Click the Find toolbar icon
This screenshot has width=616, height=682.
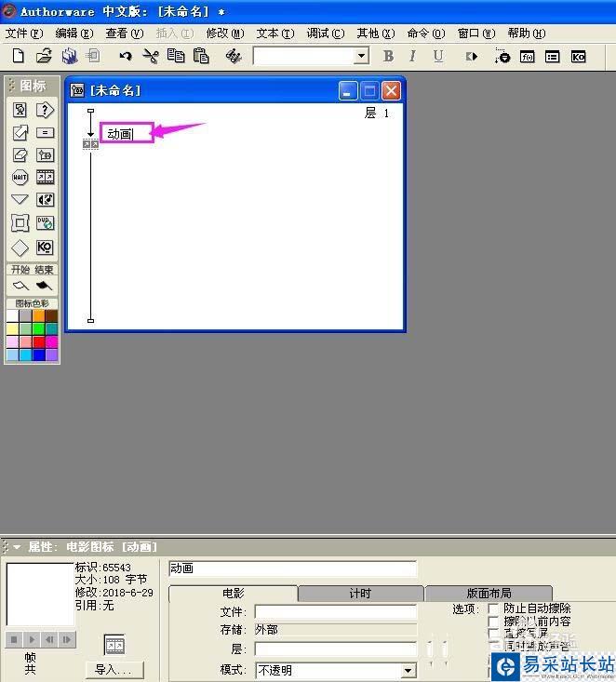pyautogui.click(x=234, y=56)
